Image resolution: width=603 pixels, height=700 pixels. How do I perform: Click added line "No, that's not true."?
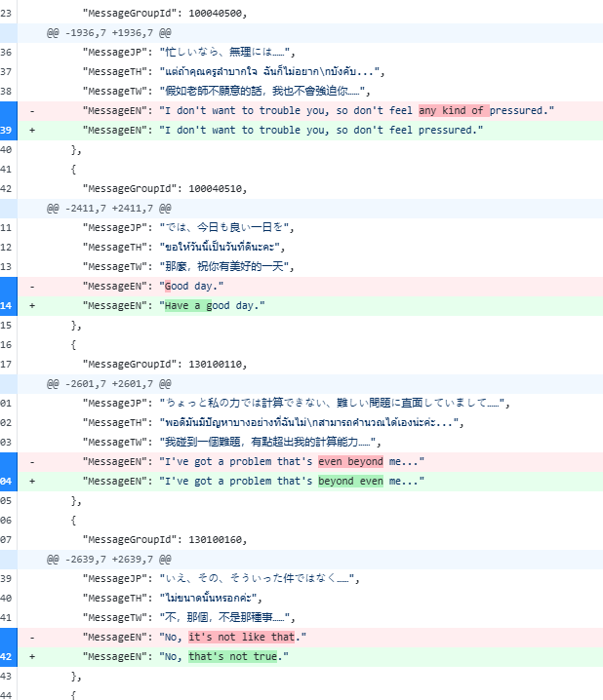[x=310, y=657]
